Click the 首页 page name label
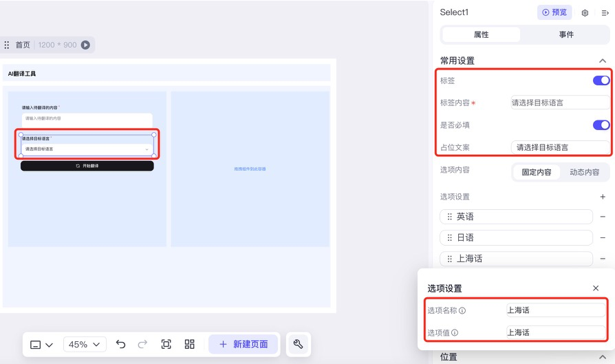The width and height of the screenshot is (615, 364). coord(23,45)
